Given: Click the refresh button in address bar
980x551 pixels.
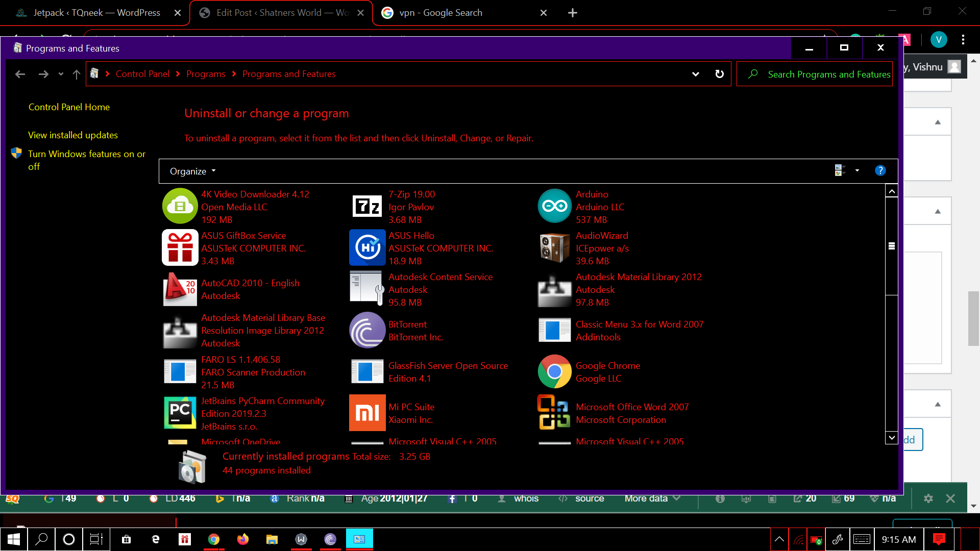Looking at the screenshot, I should tap(719, 74).
